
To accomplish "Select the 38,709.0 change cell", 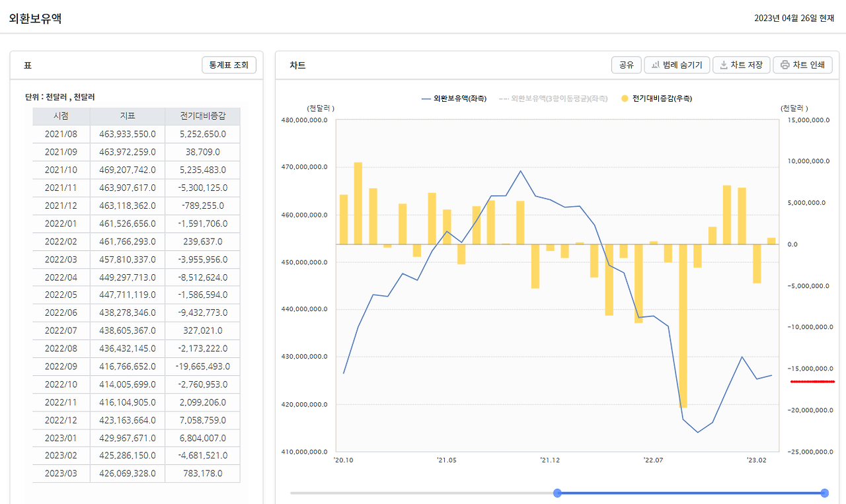I will [203, 152].
